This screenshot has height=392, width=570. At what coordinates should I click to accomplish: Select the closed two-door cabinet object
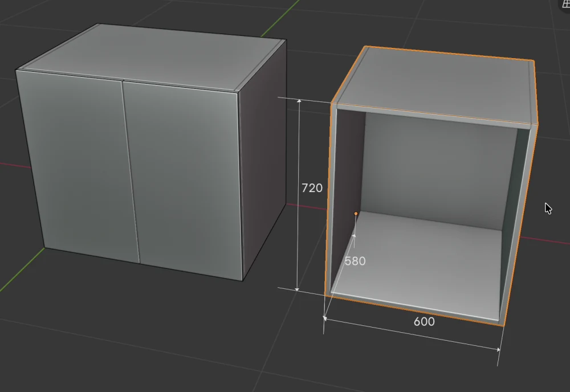(x=151, y=152)
